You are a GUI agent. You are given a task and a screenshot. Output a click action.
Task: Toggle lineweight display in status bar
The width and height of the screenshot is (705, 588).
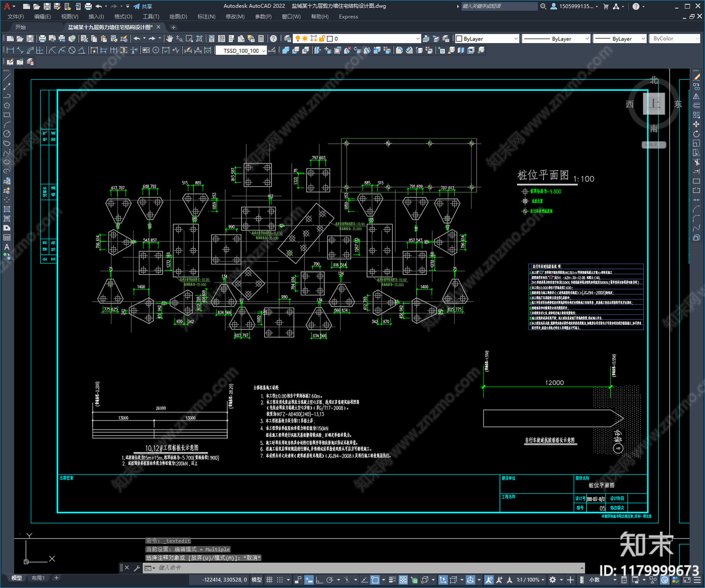[392, 580]
